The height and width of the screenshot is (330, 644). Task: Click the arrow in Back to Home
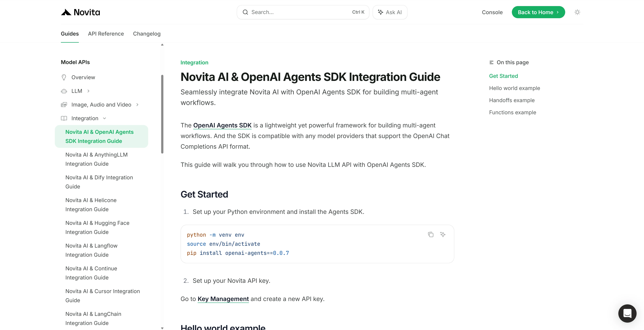coord(557,12)
